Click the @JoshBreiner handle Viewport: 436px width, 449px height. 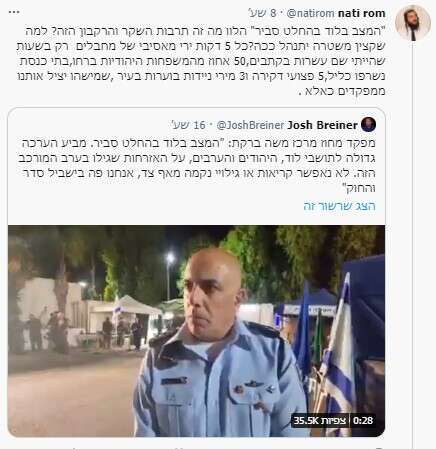click(x=250, y=125)
